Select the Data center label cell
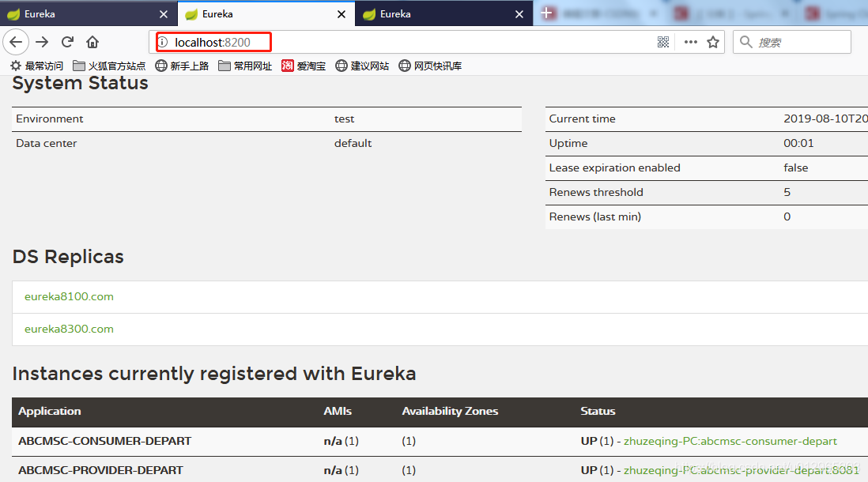Viewport: 868px width, 482px height. coord(47,143)
